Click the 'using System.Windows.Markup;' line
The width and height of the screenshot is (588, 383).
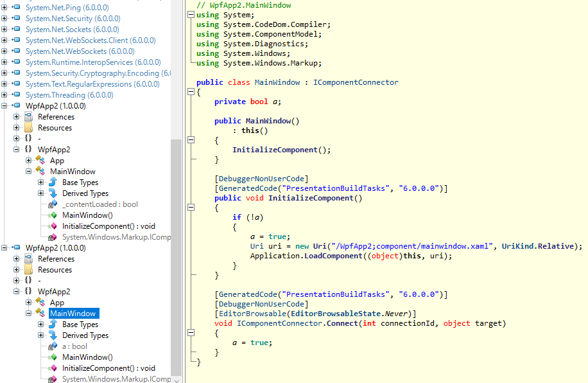tap(259, 63)
